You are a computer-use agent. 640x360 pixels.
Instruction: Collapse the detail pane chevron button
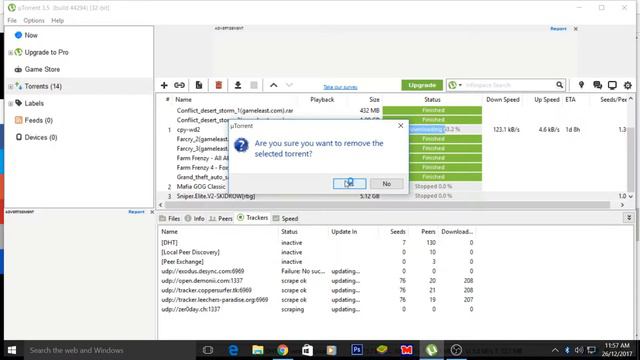point(629,218)
